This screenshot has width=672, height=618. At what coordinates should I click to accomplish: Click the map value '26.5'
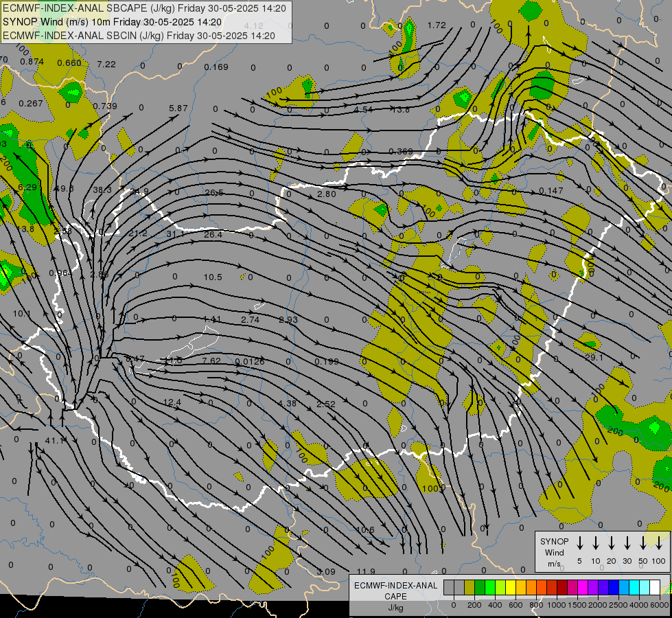coord(214,193)
